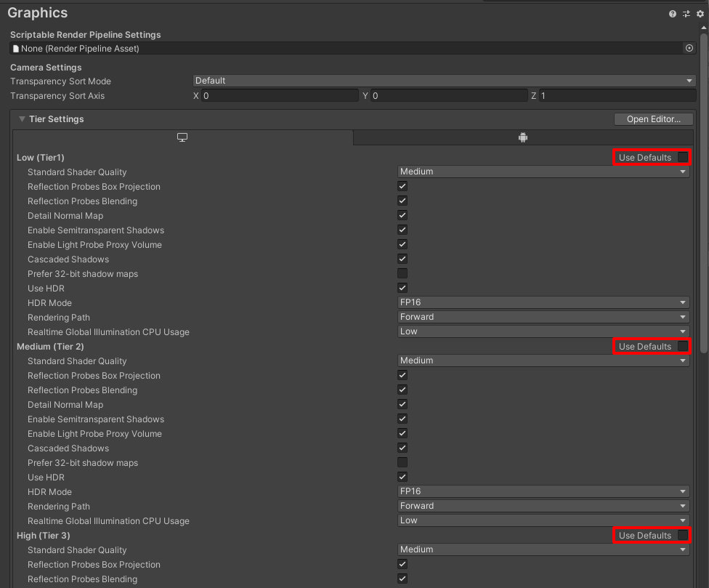Click the Transparency Sort Axis X field
709x588 pixels.
(x=279, y=95)
